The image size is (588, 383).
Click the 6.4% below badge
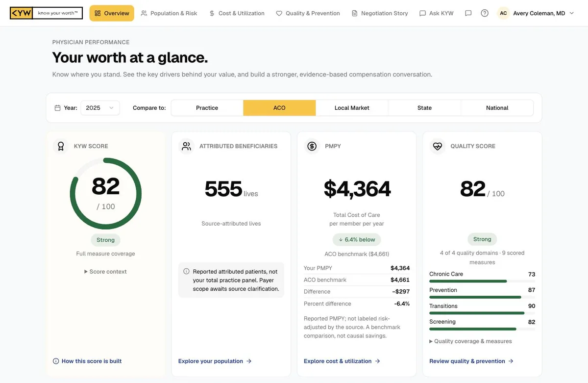[x=357, y=240]
